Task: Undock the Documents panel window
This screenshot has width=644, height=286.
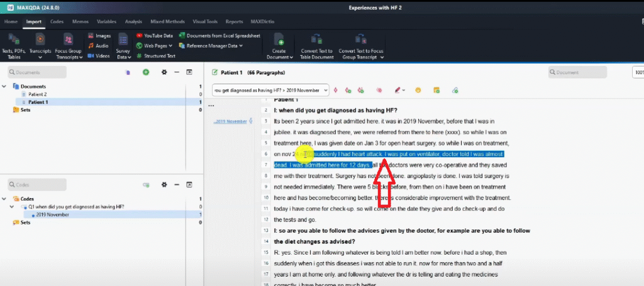Action: click(189, 72)
